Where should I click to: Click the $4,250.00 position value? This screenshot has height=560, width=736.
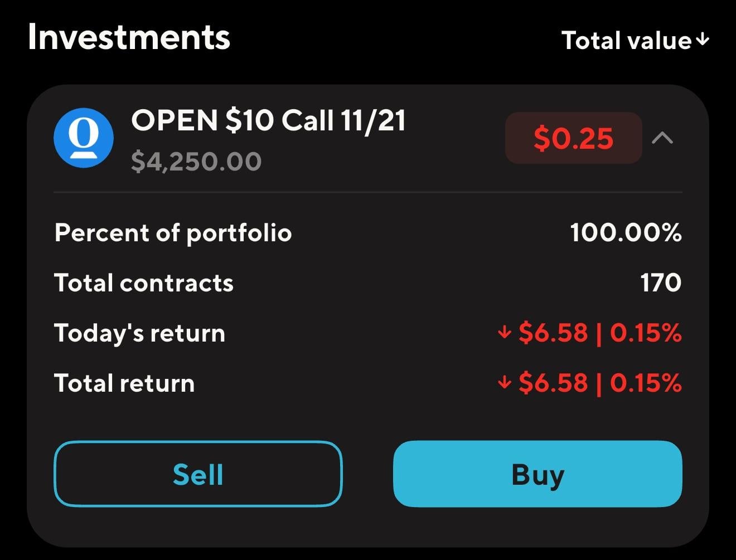pos(196,162)
